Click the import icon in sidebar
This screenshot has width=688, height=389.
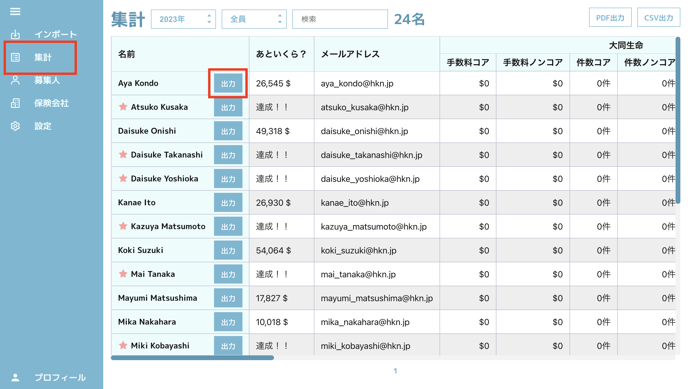(15, 34)
